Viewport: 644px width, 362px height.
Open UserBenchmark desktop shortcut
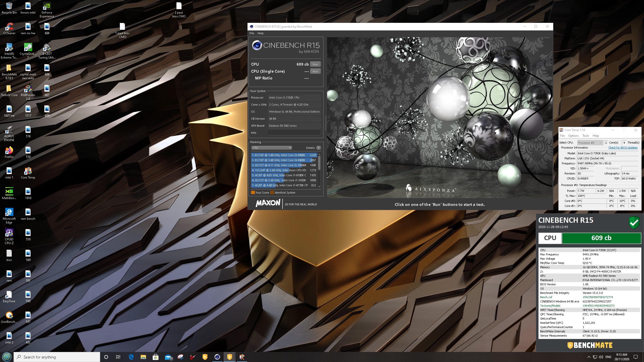pos(9,317)
